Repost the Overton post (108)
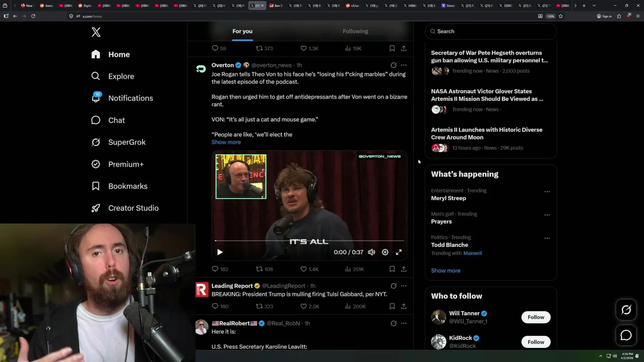This screenshot has width=644, height=362. [264, 269]
